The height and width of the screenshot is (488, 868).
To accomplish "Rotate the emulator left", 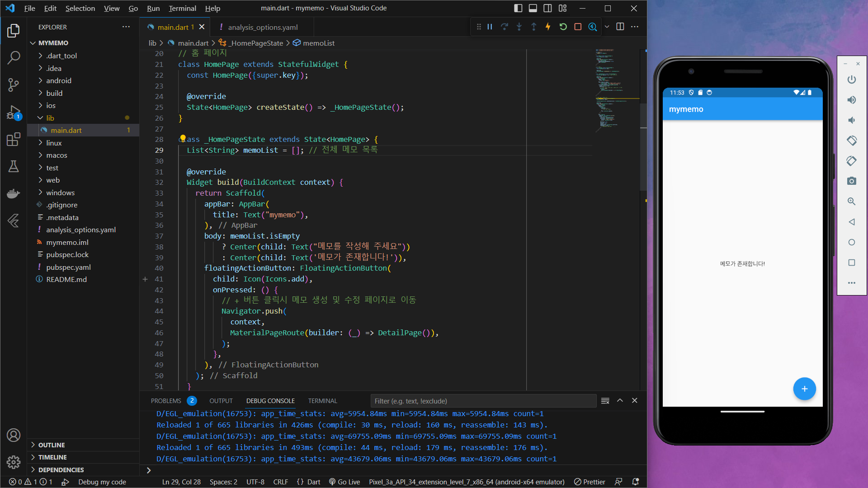I will coord(852,141).
